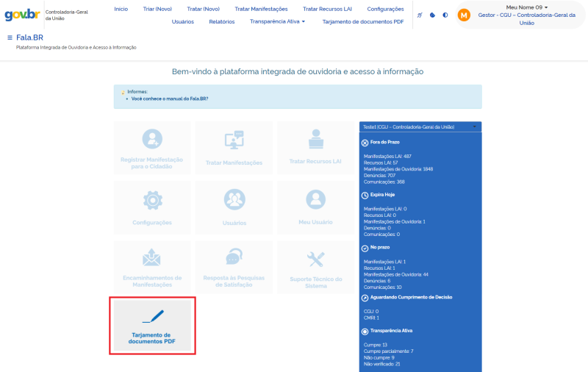Click 'Manifestações LAI: 487' under Fora do Prazo

(x=387, y=157)
